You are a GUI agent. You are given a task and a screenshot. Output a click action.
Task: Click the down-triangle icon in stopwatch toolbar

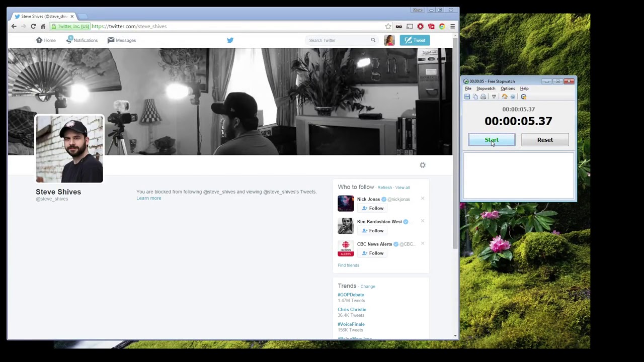click(x=494, y=97)
